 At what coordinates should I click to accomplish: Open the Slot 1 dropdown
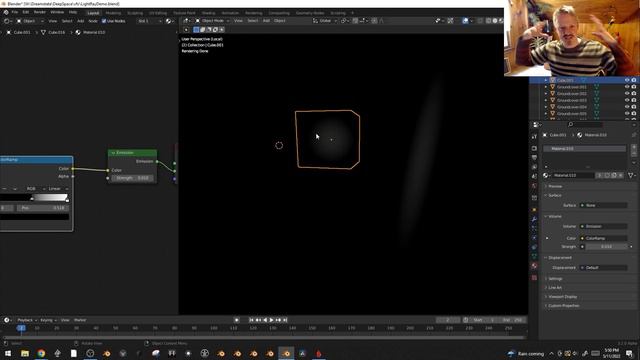point(149,21)
